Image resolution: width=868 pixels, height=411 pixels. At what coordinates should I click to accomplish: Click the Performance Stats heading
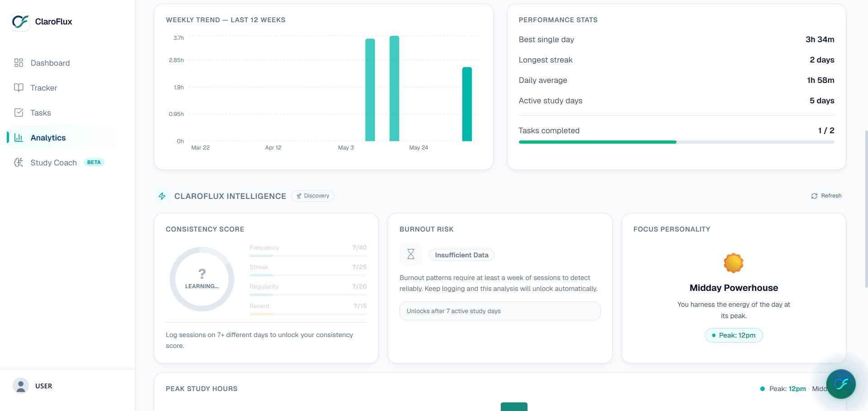[x=558, y=20]
